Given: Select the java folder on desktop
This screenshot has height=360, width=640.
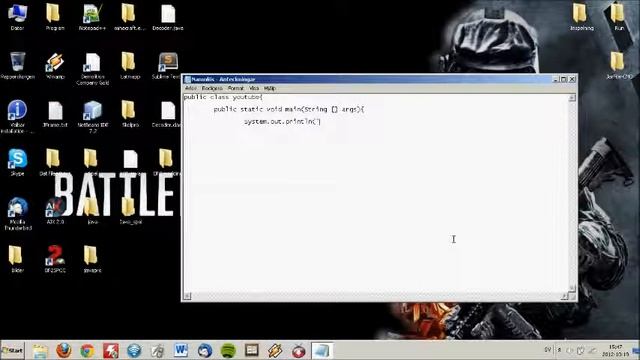Looking at the screenshot, I should (x=92, y=211).
